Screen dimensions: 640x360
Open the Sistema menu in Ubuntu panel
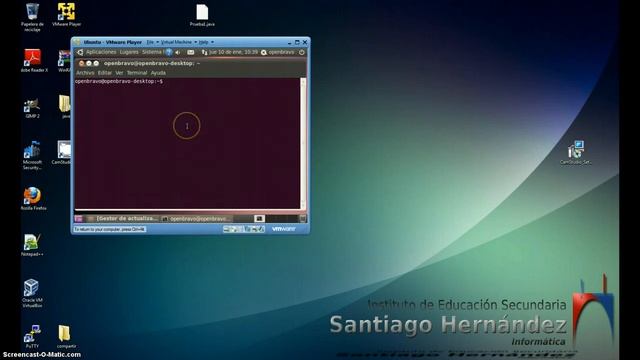(152, 52)
